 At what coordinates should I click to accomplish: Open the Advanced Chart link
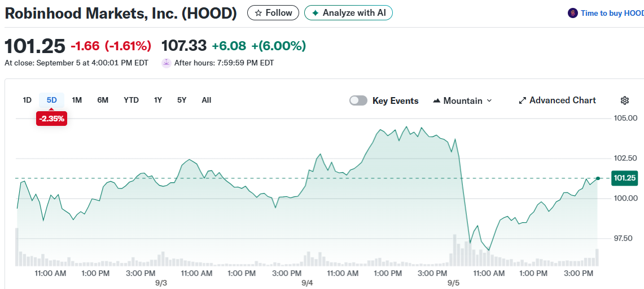[557, 100]
